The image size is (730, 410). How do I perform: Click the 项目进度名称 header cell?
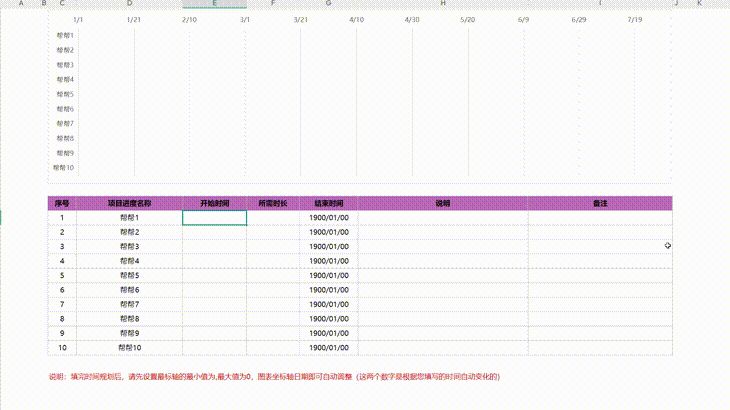[129, 203]
